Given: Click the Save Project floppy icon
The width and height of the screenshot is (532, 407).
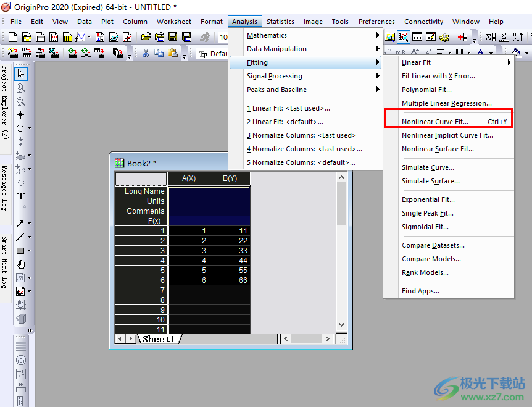Looking at the screenshot, I should [x=173, y=37].
